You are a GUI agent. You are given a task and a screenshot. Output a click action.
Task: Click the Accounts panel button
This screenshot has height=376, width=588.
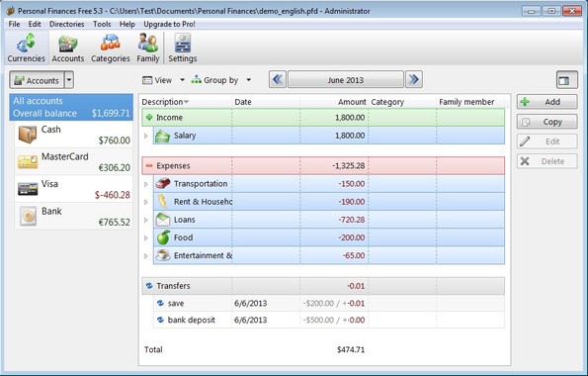click(x=37, y=80)
